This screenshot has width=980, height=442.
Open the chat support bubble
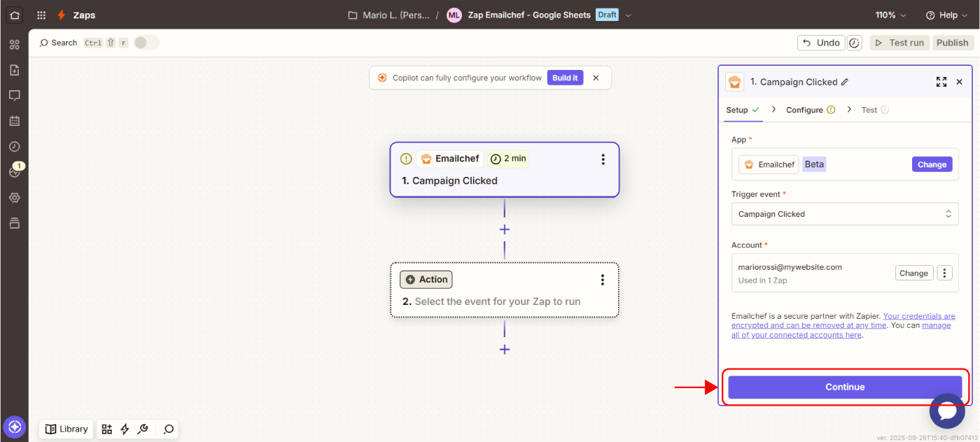[946, 411]
